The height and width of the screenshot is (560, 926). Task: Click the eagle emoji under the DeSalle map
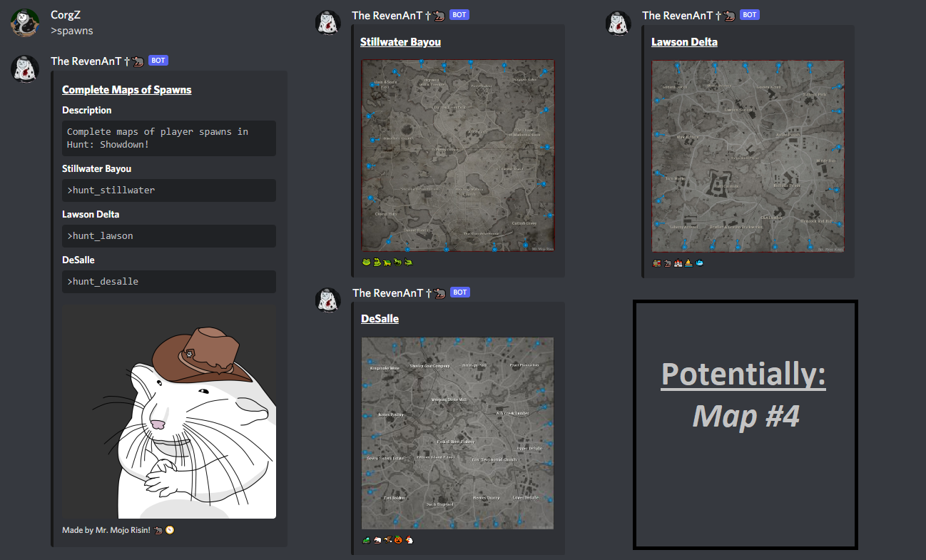(388, 540)
